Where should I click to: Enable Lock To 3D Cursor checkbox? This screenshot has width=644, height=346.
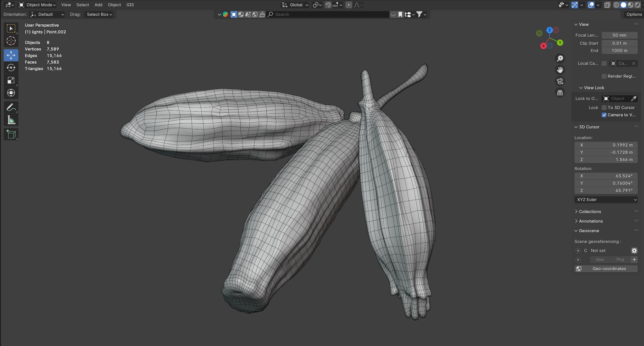pos(604,108)
